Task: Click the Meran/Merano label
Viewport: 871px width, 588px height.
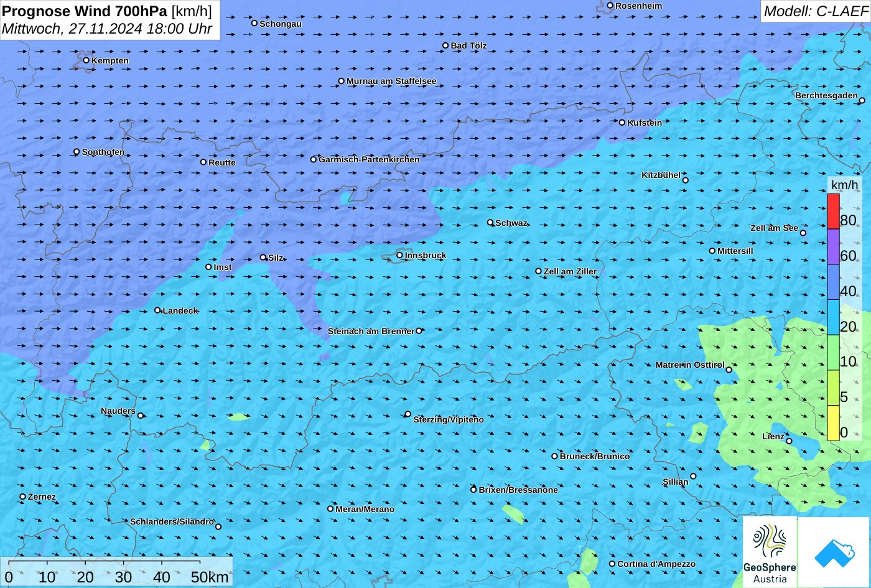Action: pos(365,509)
